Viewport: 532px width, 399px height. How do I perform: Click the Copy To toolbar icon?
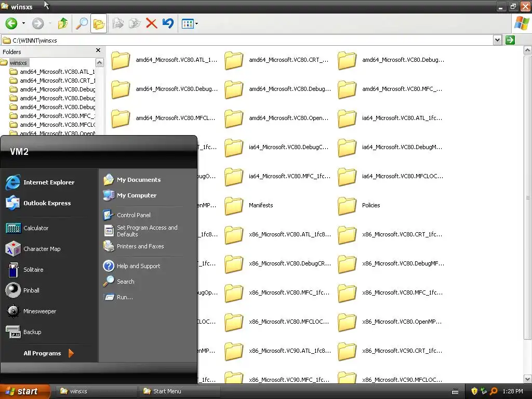click(x=135, y=23)
